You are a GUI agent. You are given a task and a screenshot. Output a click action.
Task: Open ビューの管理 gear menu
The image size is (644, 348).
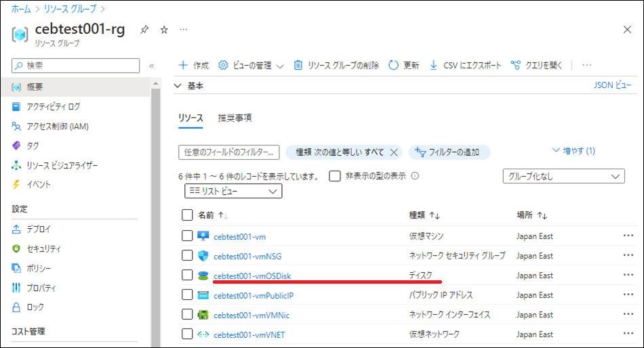coord(251,65)
